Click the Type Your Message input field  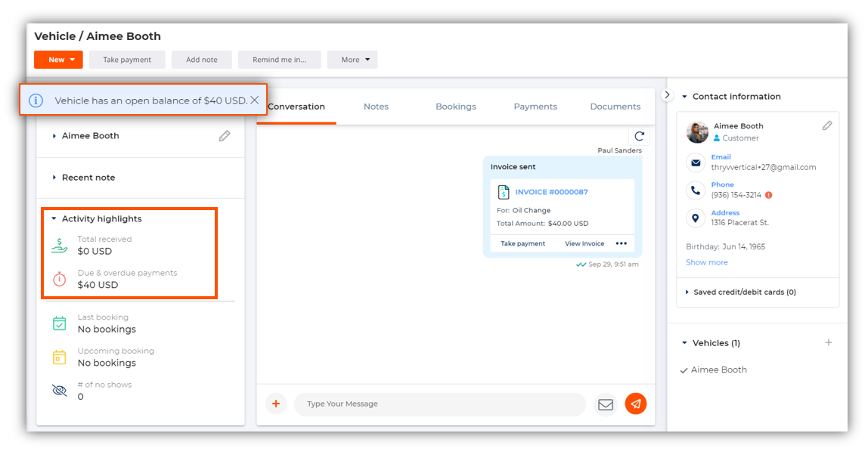[439, 404]
